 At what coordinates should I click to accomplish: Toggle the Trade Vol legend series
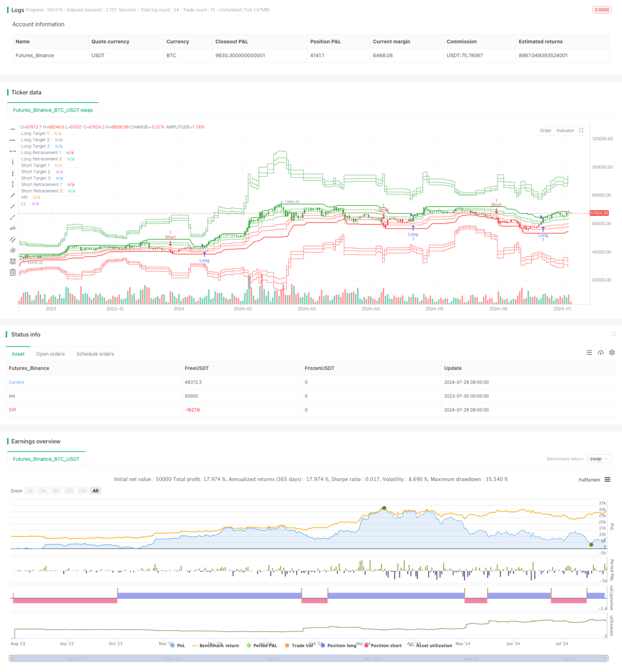click(x=299, y=646)
